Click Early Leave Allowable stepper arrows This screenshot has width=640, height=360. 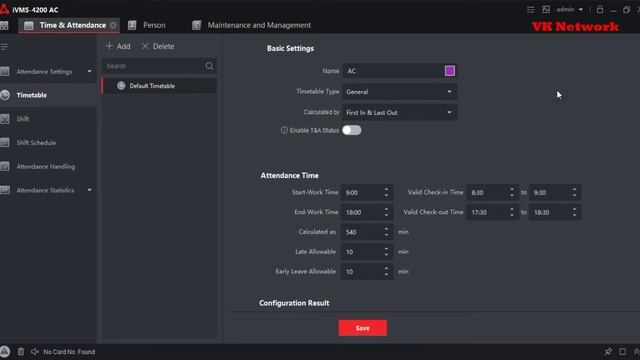pyautogui.click(x=386, y=271)
